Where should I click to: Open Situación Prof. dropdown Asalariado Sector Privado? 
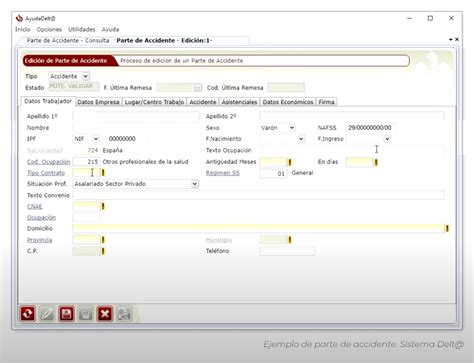[195, 184]
